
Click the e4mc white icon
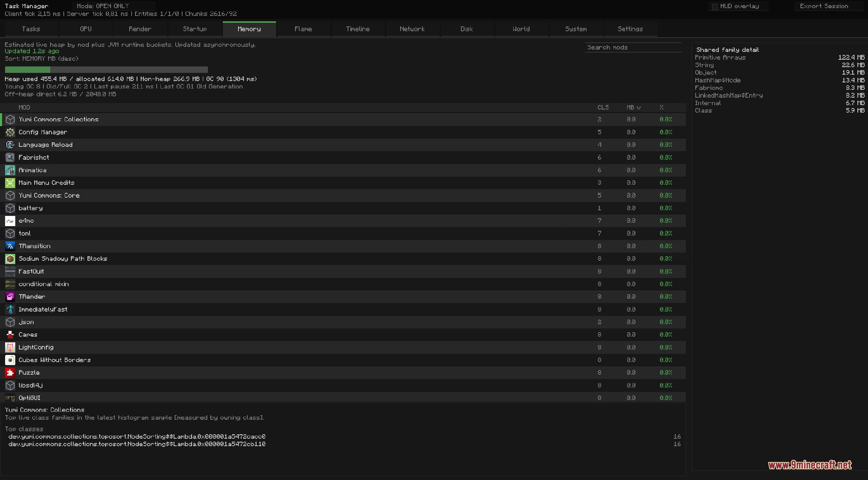(x=10, y=221)
